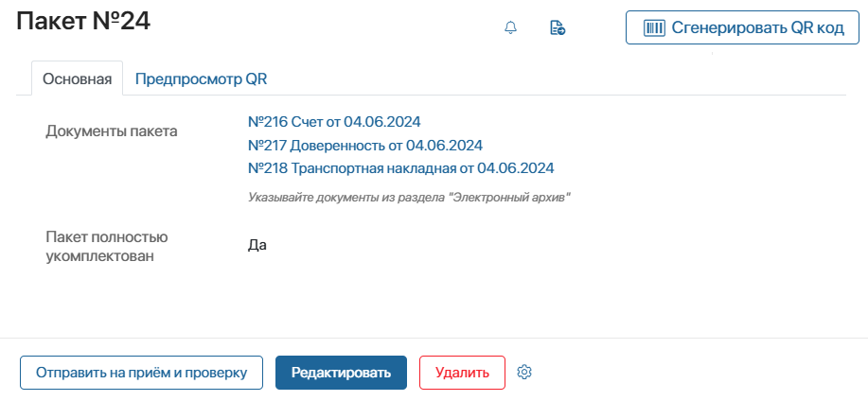
Task: Open settings via the gear icon
Action: tap(525, 373)
